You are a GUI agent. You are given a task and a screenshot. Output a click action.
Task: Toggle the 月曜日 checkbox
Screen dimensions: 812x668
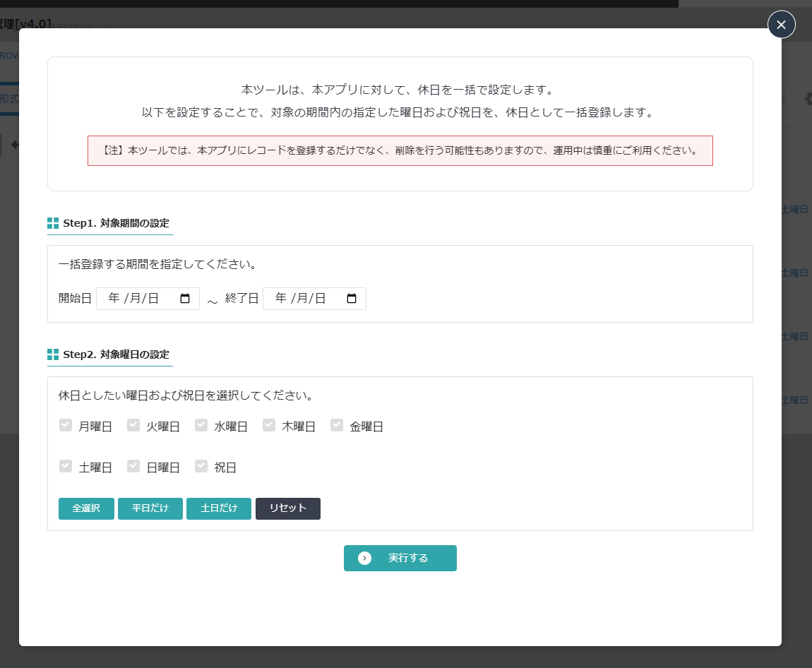(66, 425)
